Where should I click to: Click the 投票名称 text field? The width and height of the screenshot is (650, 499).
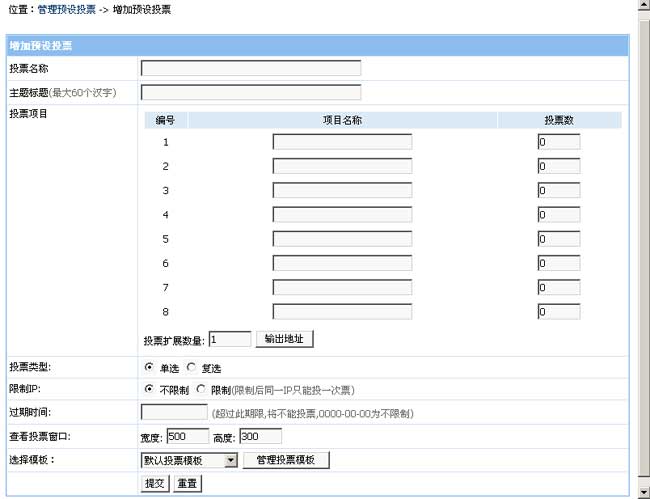250,69
